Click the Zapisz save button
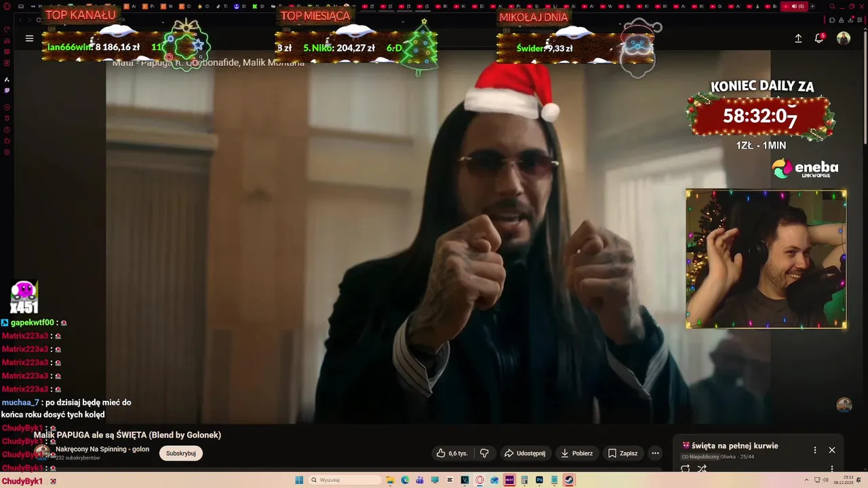 tap(623, 453)
